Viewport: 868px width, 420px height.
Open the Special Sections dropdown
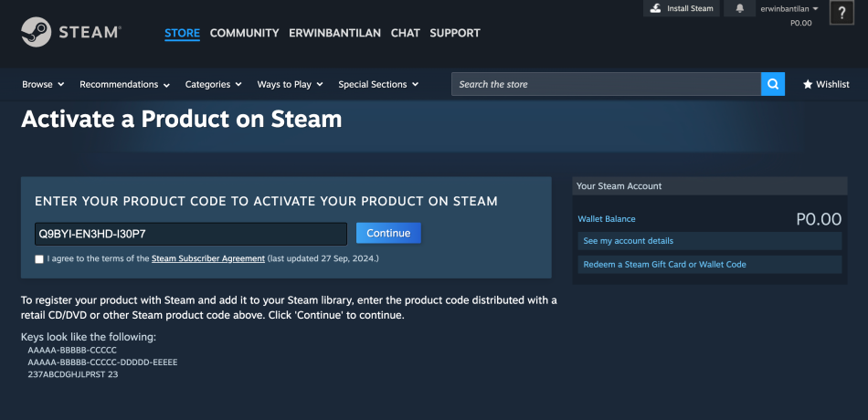[377, 84]
